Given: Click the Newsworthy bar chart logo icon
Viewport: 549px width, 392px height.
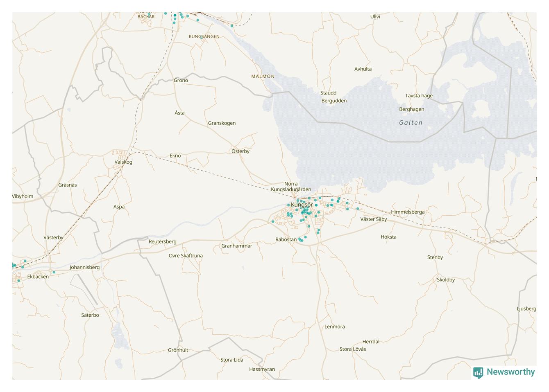Looking at the screenshot, I should point(478,372).
